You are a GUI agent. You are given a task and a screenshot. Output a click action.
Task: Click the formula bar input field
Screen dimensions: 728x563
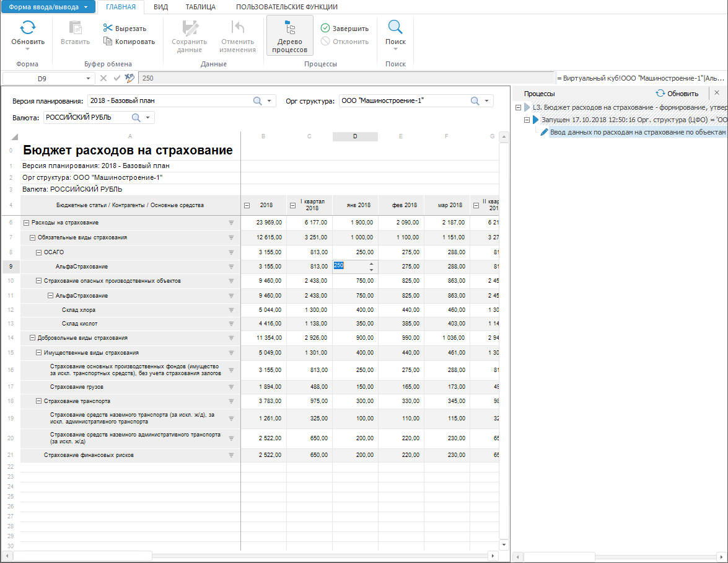point(346,78)
